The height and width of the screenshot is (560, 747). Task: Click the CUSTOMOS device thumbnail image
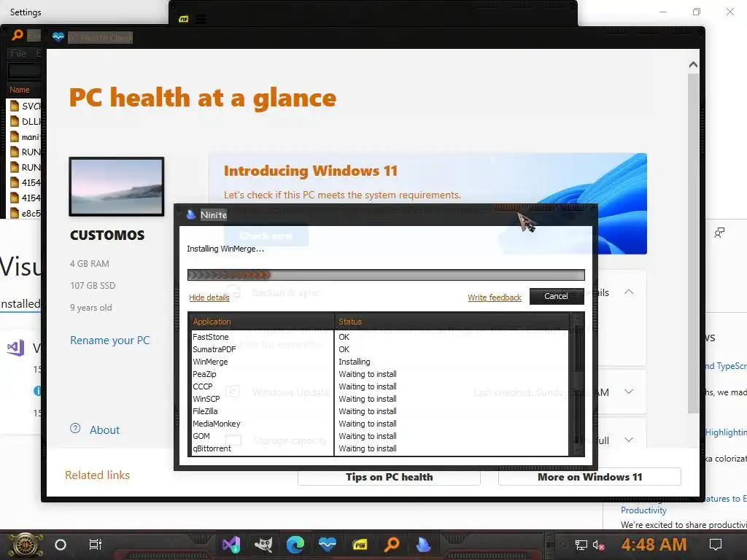coord(117,187)
